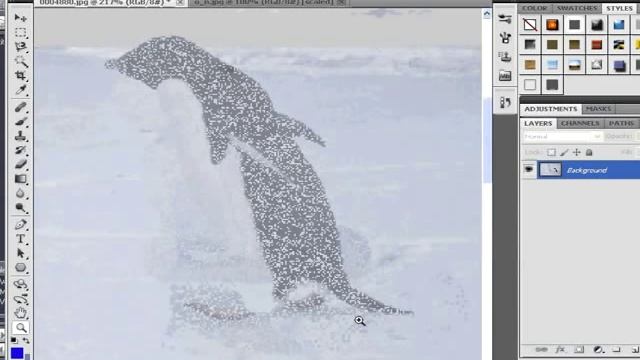
Task: Click the blue foreground color swatch
Action: (17, 353)
